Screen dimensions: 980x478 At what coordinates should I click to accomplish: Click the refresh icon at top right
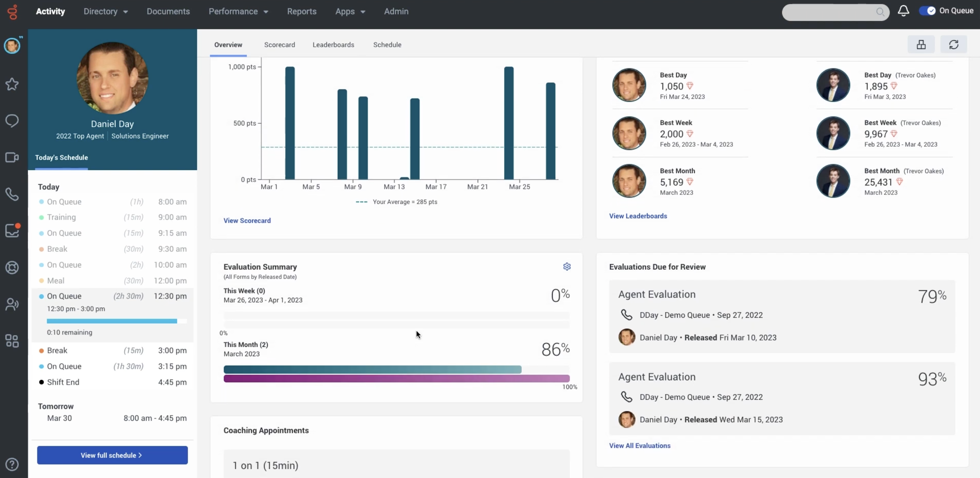click(953, 45)
